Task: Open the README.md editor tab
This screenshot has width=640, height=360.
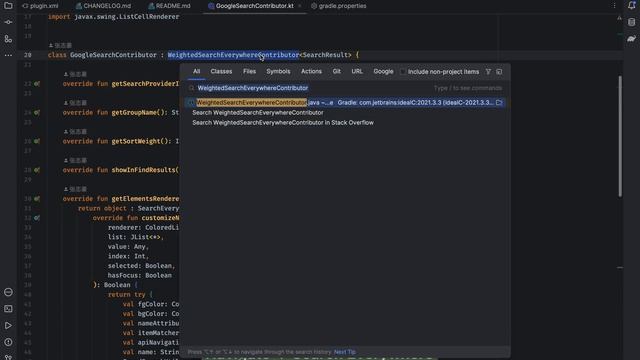Action: [169, 6]
